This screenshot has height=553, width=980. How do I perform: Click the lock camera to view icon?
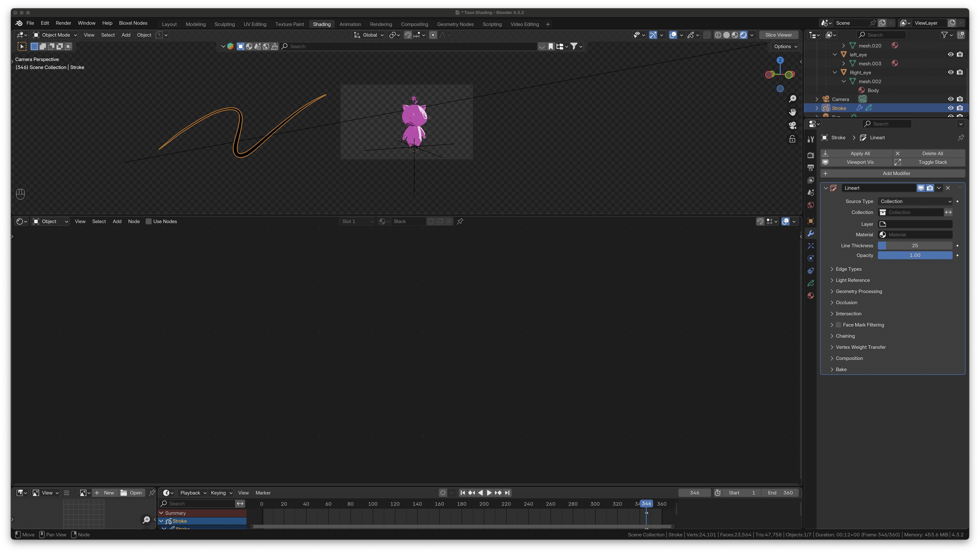pyautogui.click(x=793, y=139)
